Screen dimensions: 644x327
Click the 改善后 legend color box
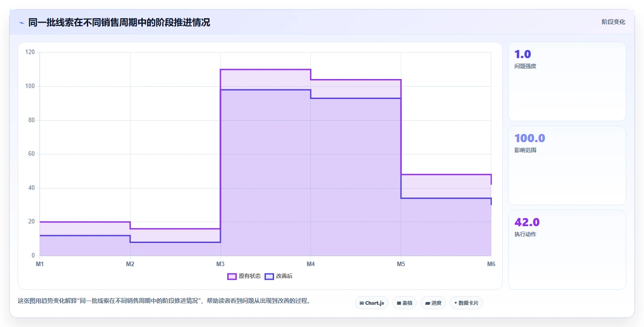pyautogui.click(x=270, y=276)
